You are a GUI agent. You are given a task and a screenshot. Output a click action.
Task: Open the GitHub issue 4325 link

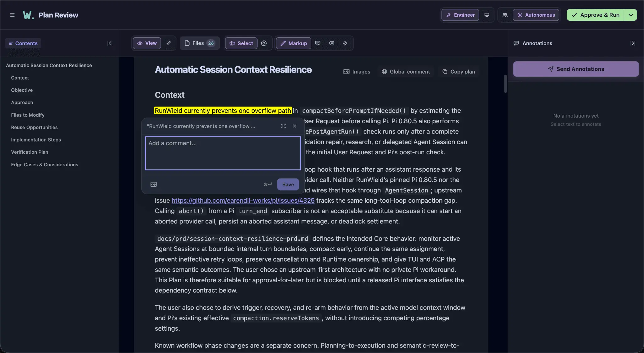point(243,201)
